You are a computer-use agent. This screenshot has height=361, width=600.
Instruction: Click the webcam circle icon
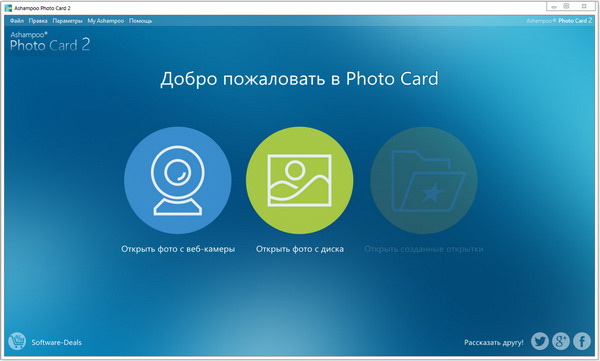[x=178, y=180]
